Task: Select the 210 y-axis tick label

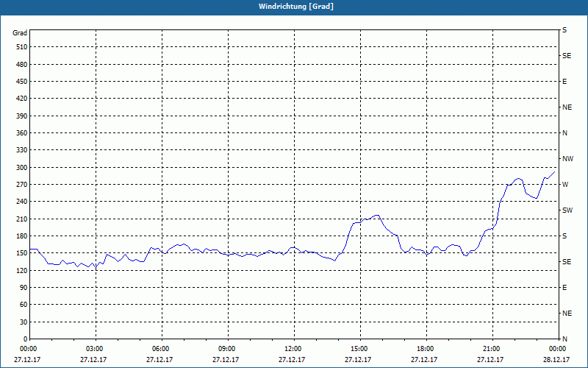Action: tap(22, 219)
